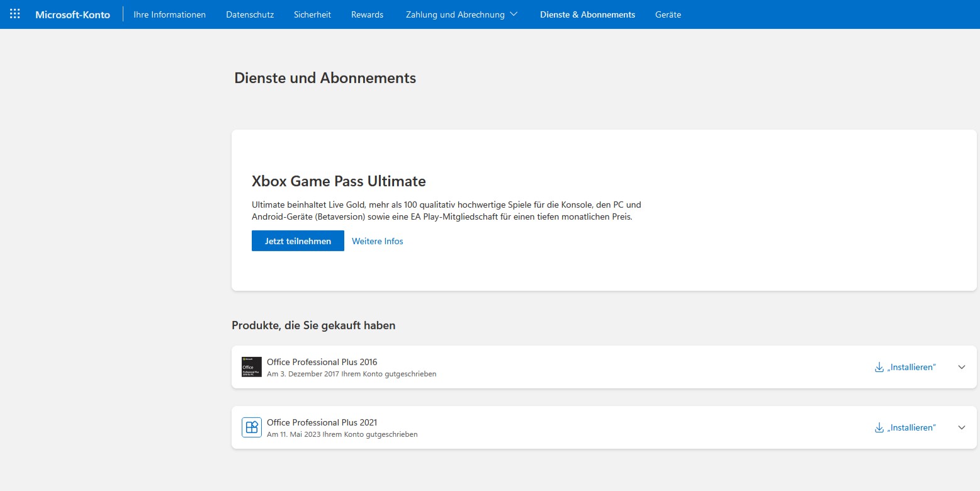Go to Ihre Informationen tab
980x491 pixels.
click(169, 14)
